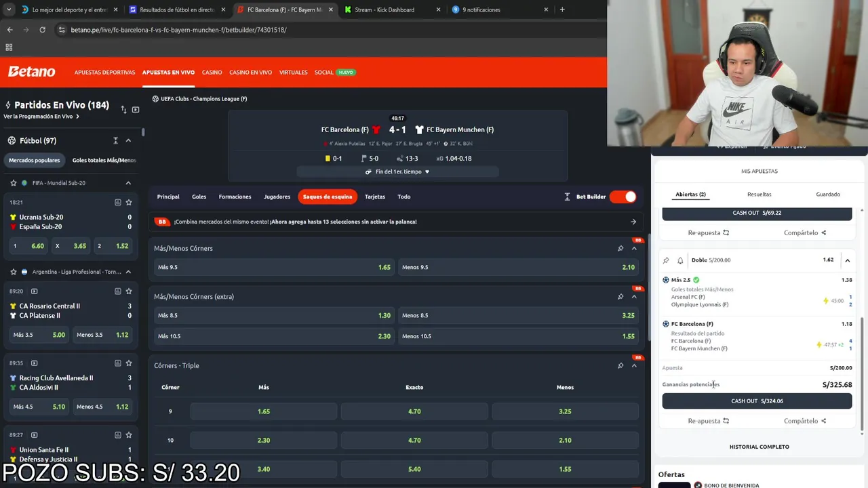Collapse the Córners - Triple market
868x488 pixels.
pyautogui.click(x=634, y=365)
